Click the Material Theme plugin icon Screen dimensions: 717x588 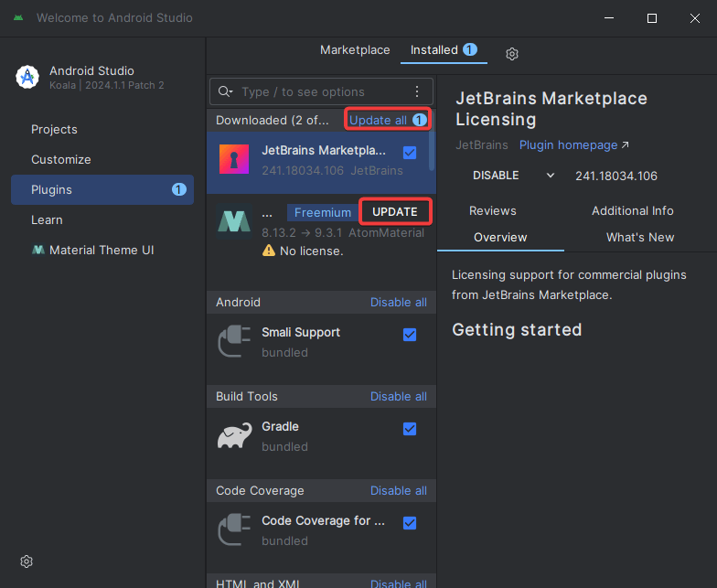pyautogui.click(x=234, y=222)
